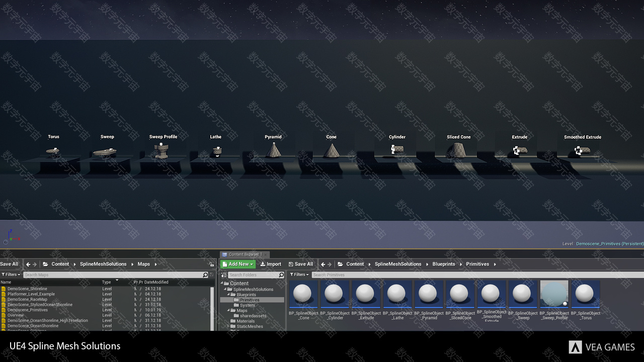
Task: Open folder path picker in Maps browser
Action: [x=46, y=264]
